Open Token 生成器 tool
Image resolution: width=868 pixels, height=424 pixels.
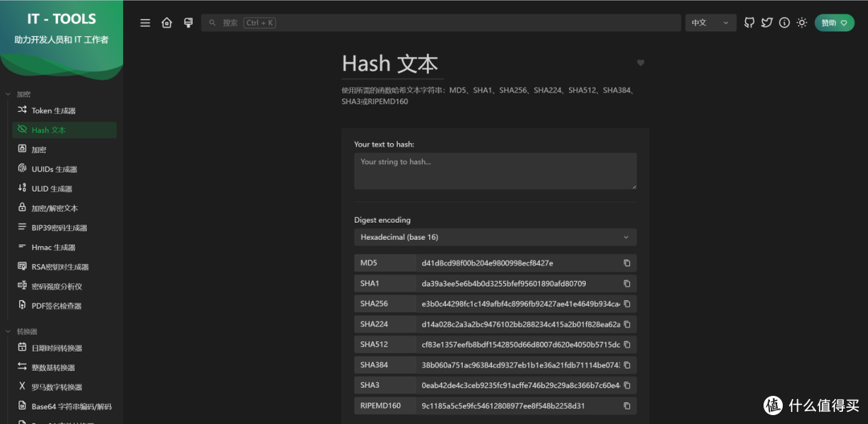(64, 110)
